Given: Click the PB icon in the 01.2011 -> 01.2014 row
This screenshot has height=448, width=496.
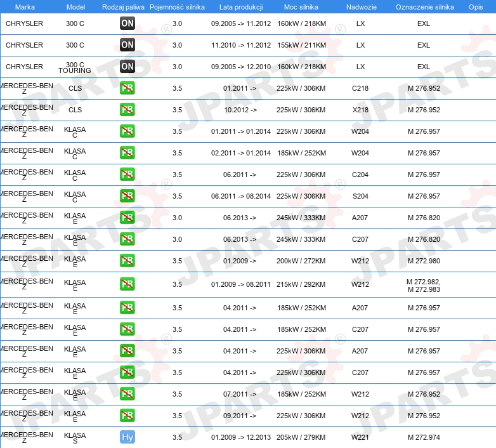Looking at the screenshot, I should (x=127, y=131).
